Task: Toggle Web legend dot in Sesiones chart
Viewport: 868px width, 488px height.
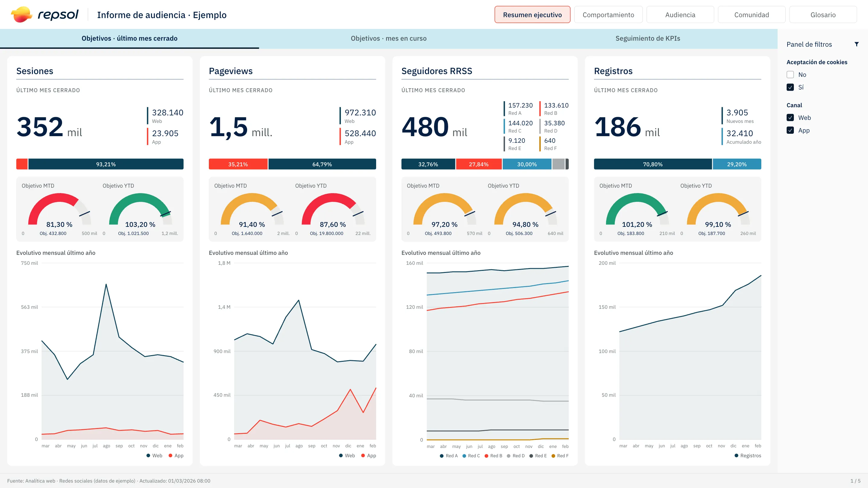Action: pyautogui.click(x=148, y=455)
